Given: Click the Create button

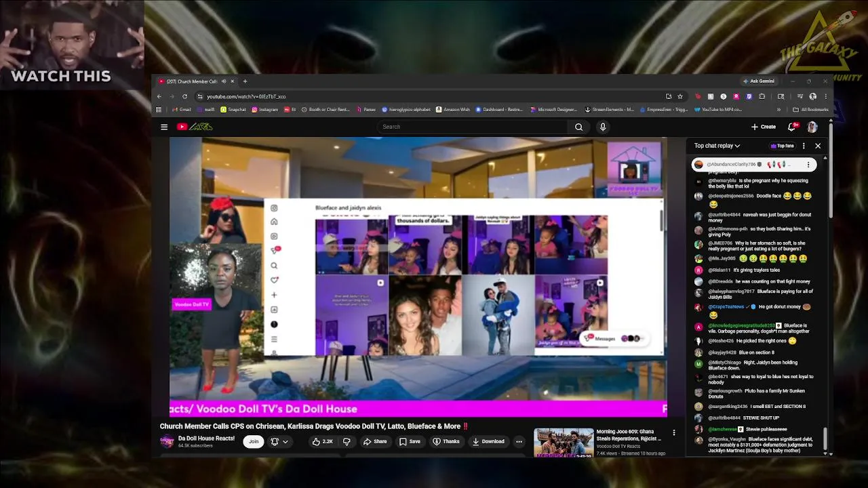Looking at the screenshot, I should click(764, 127).
